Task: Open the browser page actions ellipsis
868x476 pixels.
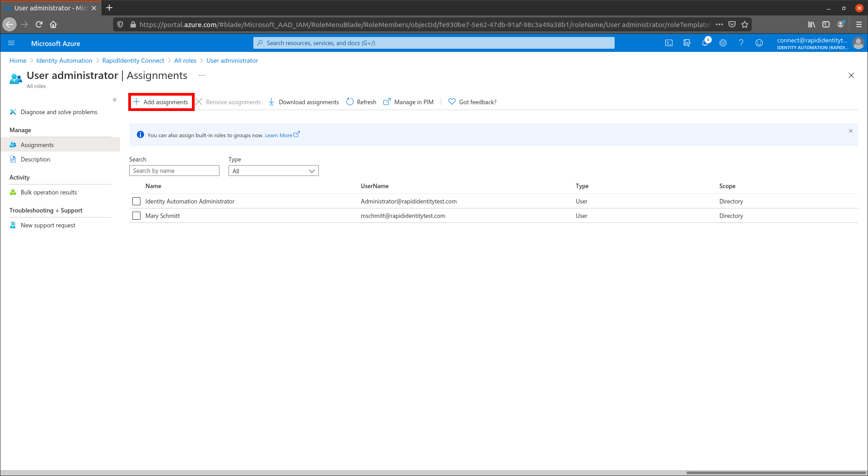Action: [719, 24]
